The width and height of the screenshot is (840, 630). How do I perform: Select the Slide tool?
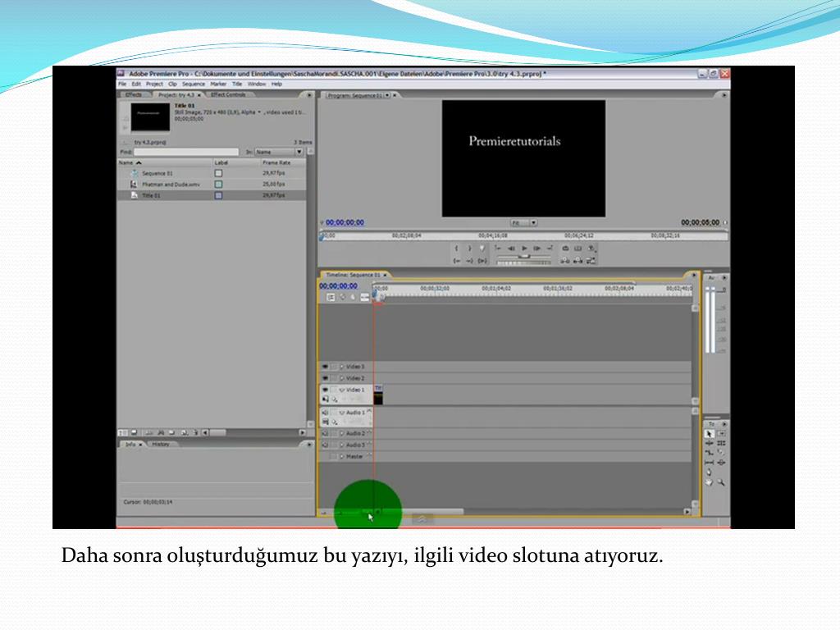(722, 463)
